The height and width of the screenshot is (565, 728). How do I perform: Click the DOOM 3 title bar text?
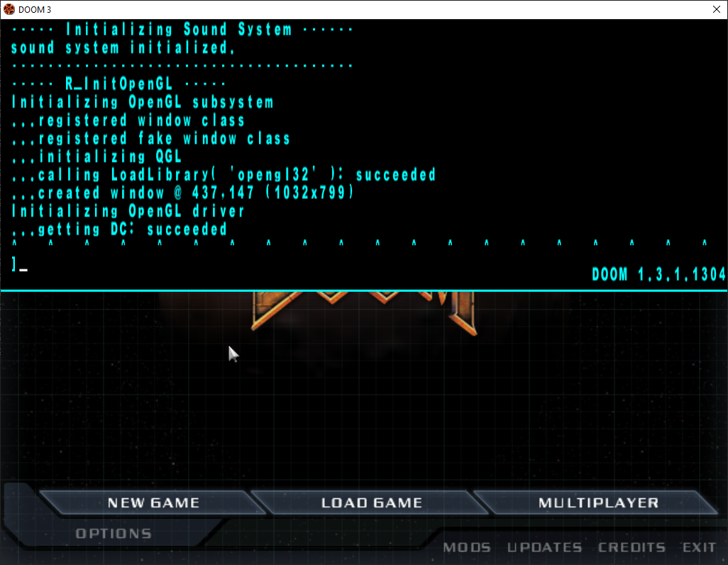pyautogui.click(x=36, y=9)
